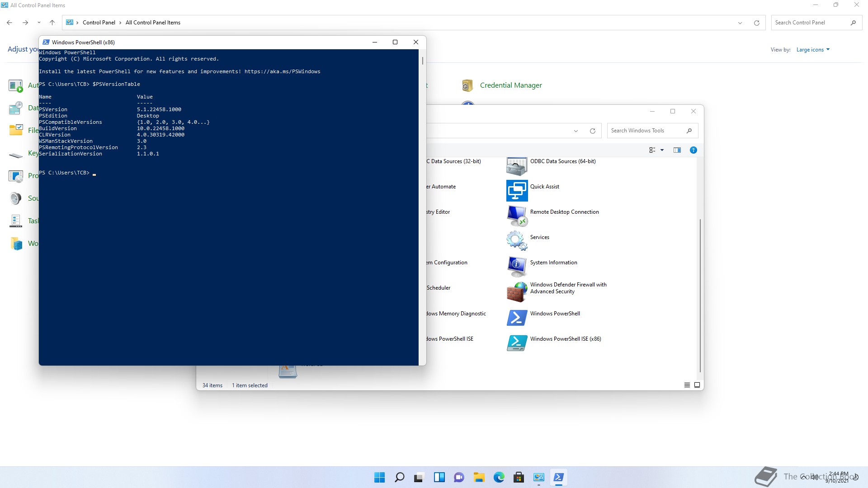Open the Help button in Windows Tools window

[x=693, y=150]
